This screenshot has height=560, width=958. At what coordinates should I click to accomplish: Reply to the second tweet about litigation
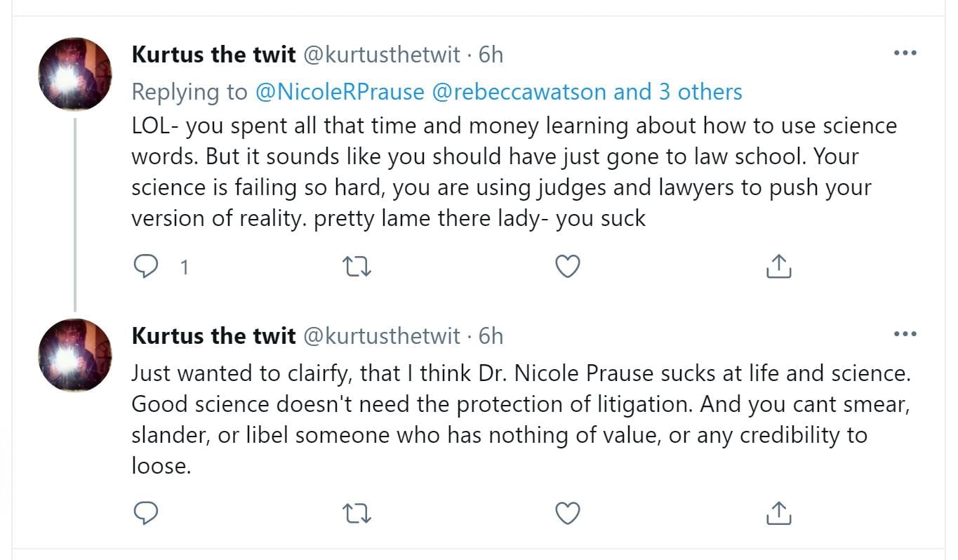coord(145,514)
